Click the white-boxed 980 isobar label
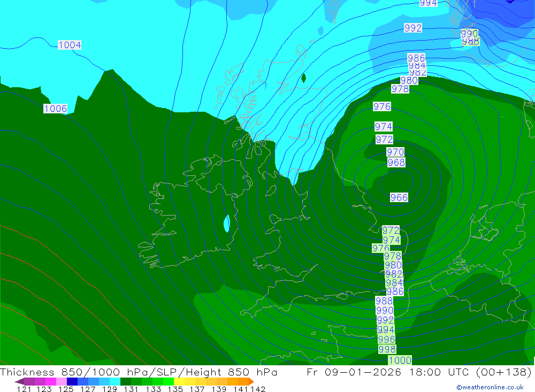This screenshot has width=535, height=392. click(409, 81)
